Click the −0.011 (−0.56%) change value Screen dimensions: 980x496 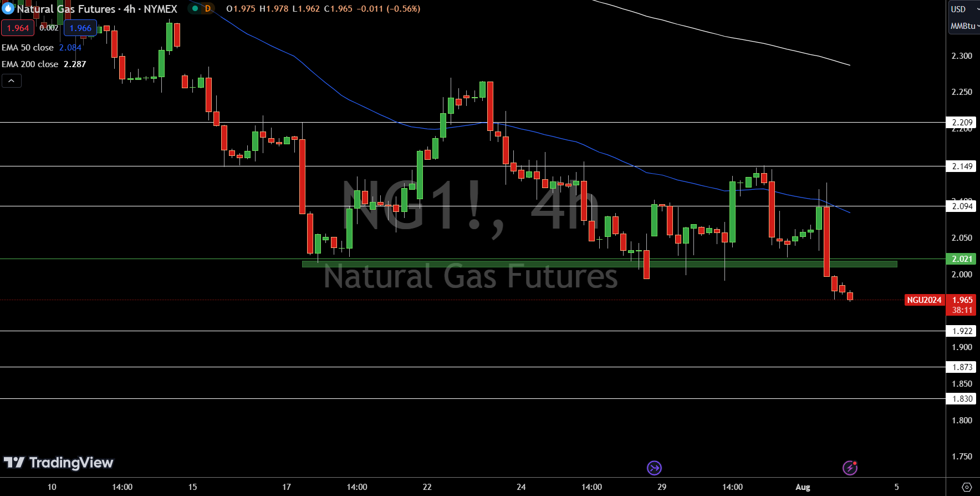[x=389, y=9]
